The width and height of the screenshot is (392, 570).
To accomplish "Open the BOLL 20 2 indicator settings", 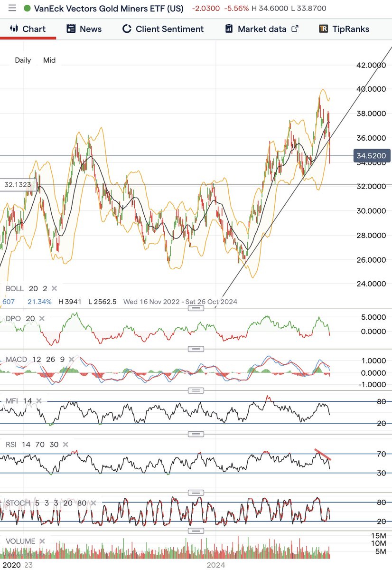I will point(26,288).
